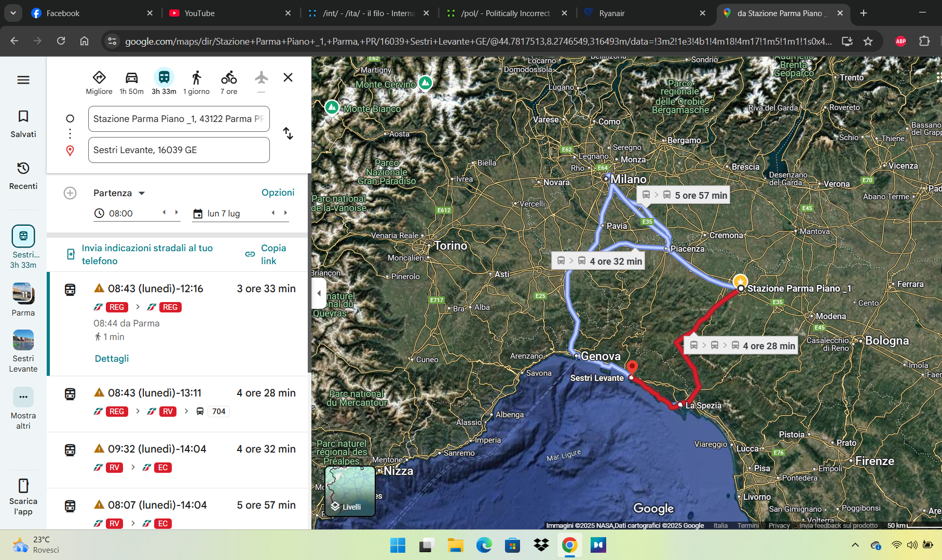This screenshot has width=942, height=560.
Task: Reload the page
Action: tap(61, 41)
